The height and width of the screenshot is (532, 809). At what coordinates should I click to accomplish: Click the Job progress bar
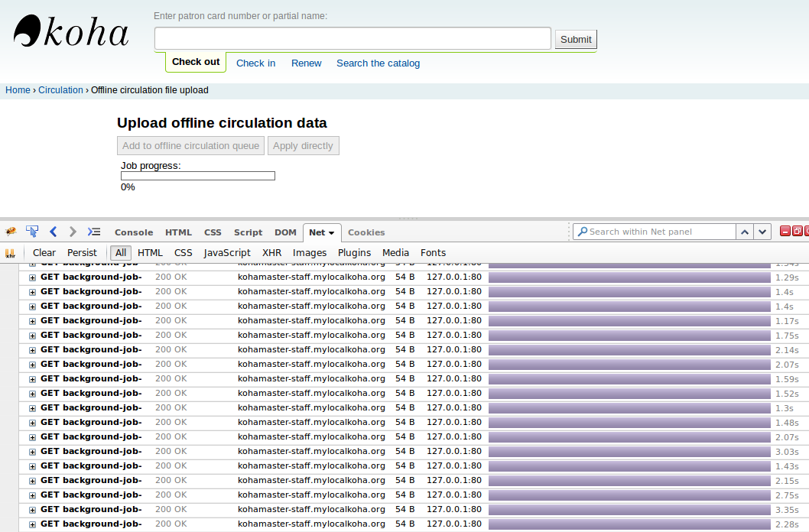pos(198,176)
